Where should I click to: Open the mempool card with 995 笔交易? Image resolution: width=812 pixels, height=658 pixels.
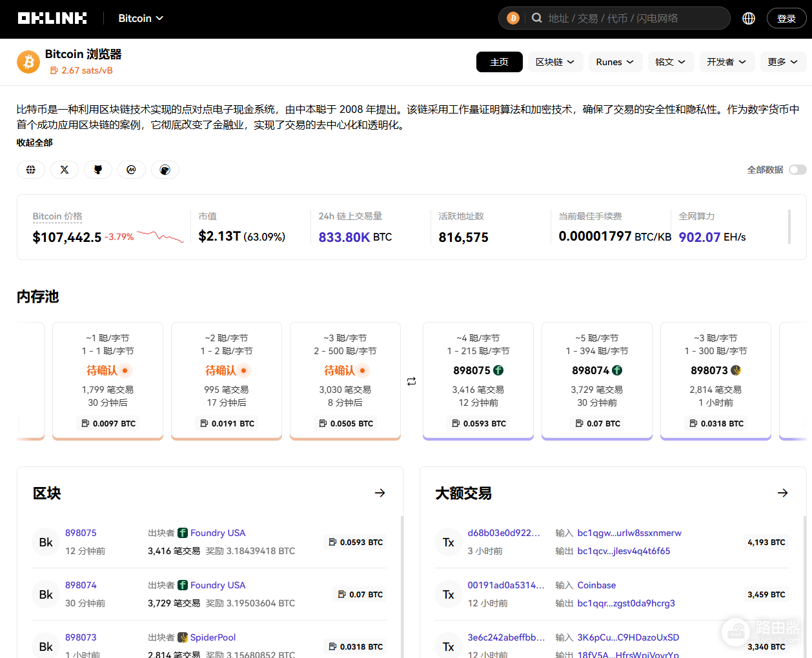click(227, 381)
